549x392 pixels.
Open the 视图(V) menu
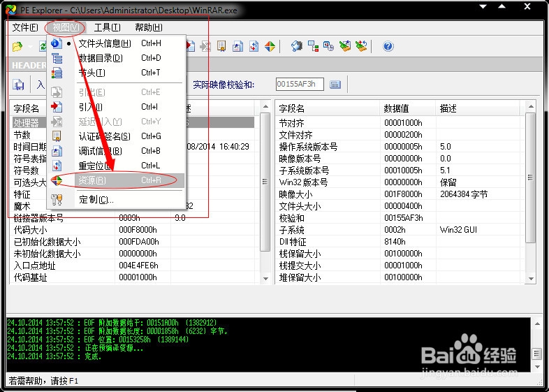(66, 27)
